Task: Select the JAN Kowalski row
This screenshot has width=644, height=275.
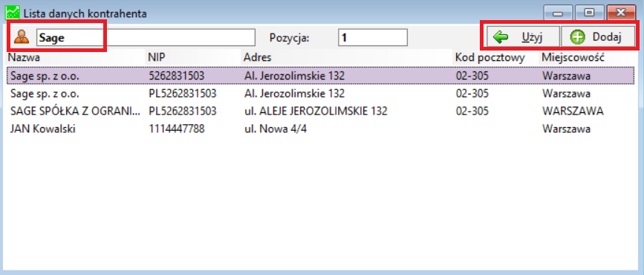Action: click(320, 129)
